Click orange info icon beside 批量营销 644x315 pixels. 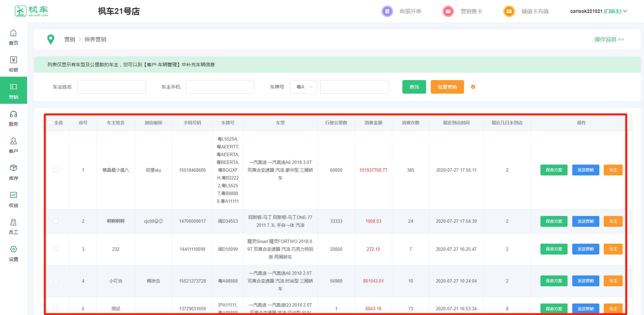[473, 87]
